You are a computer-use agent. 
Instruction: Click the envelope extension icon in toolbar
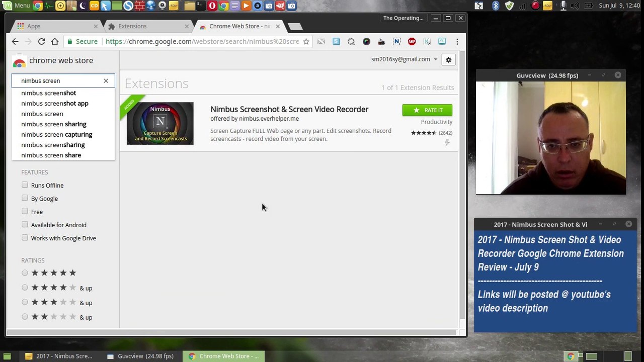(x=321, y=42)
